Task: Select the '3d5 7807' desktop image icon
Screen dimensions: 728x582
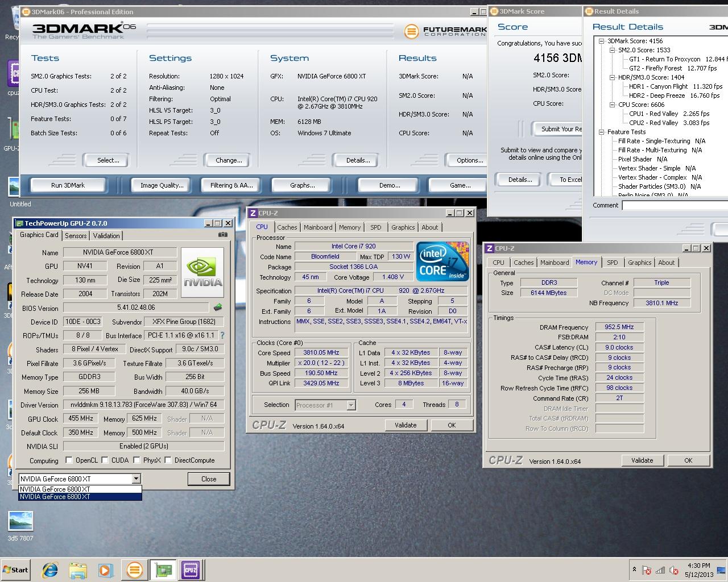Action: [x=20, y=526]
